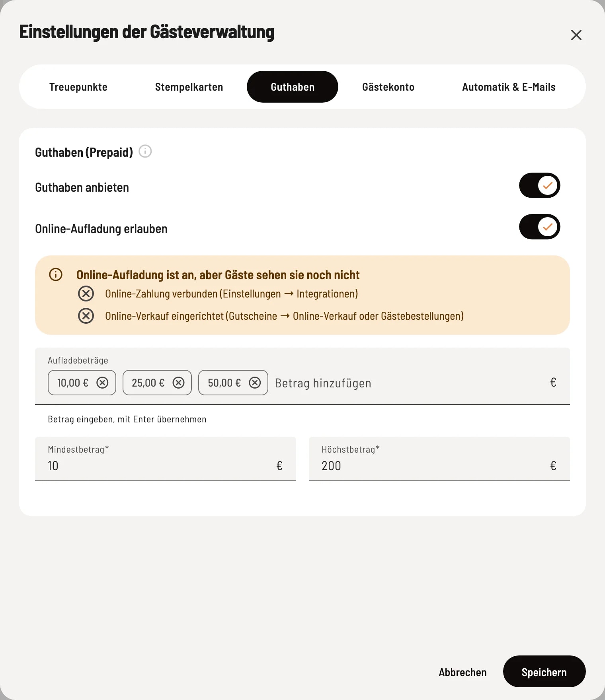Save settings with the Speichern button
The width and height of the screenshot is (605, 700).
coord(544,672)
